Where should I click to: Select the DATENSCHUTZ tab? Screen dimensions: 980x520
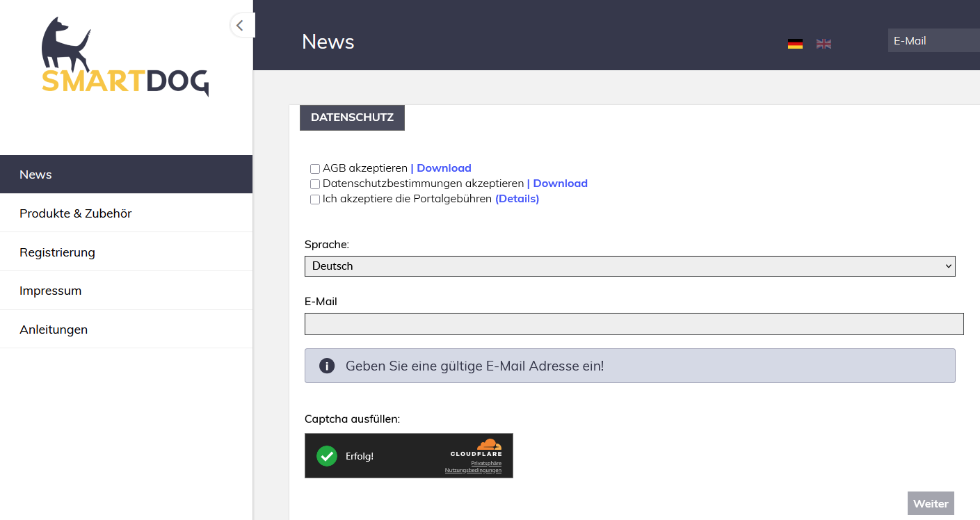point(352,117)
